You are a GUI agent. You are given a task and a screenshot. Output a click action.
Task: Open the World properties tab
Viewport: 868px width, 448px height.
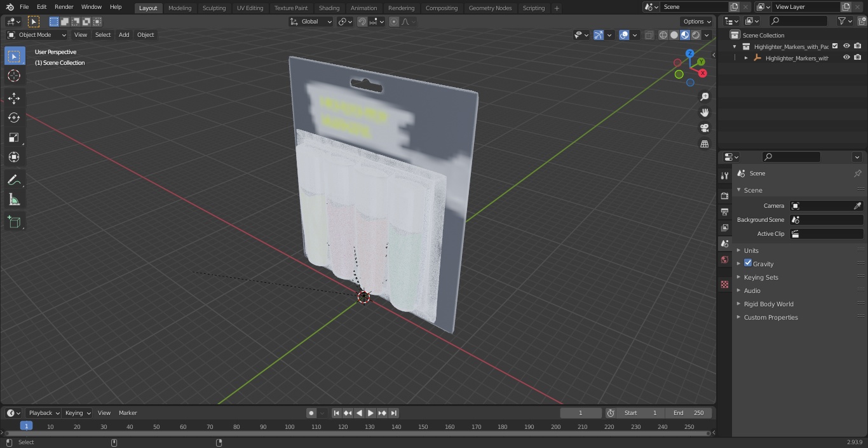click(724, 260)
